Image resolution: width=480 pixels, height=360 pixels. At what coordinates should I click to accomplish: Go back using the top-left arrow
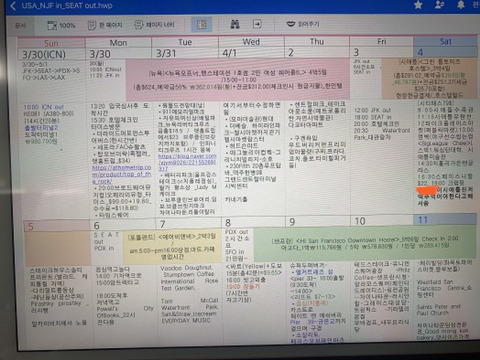pos(13,6)
